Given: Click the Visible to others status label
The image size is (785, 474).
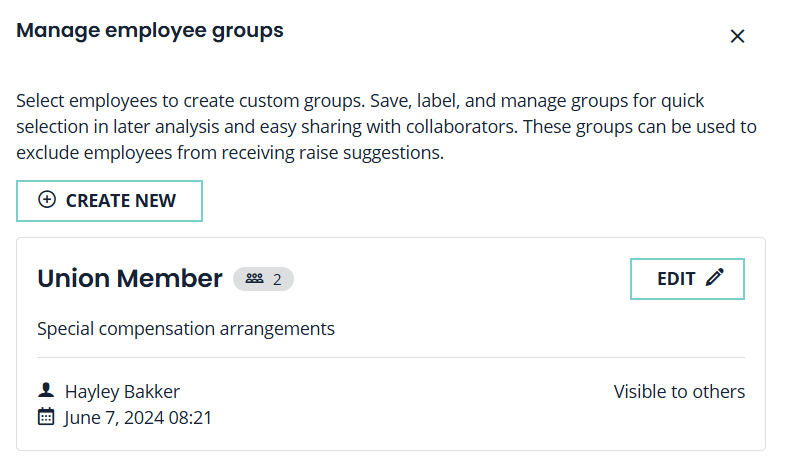Looking at the screenshot, I should click(679, 391).
